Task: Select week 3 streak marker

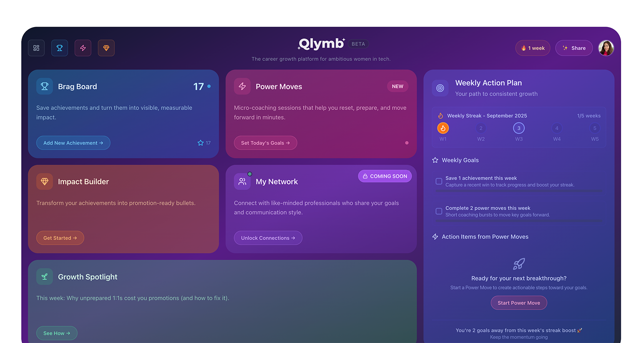Action: pos(519,128)
